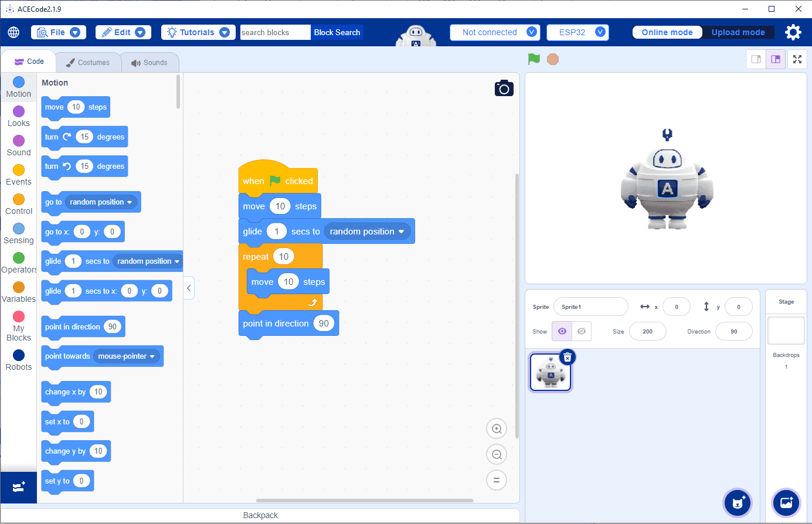Viewport: 812px width, 524px height.
Task: Open the Robots blocks category
Action: [18, 360]
